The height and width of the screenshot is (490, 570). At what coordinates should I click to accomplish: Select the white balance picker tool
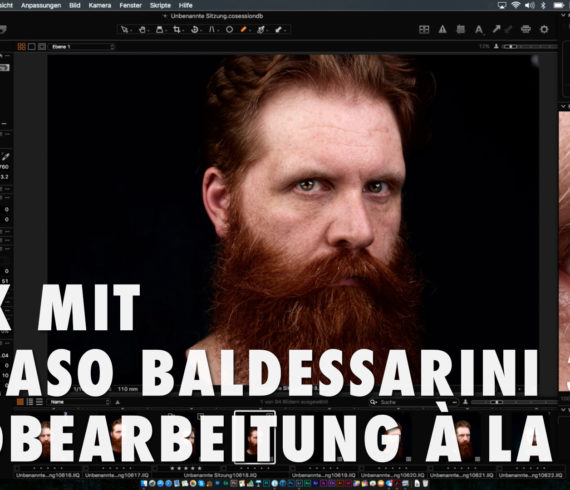coord(261,29)
